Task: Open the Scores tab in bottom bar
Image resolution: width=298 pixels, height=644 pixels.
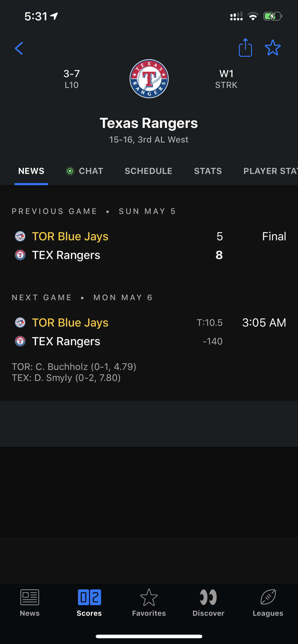Action: pos(89,603)
